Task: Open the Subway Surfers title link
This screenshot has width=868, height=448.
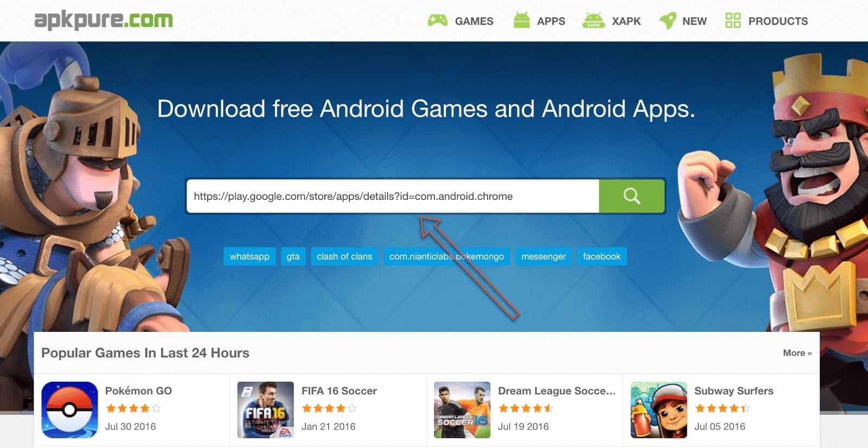Action: (x=733, y=390)
